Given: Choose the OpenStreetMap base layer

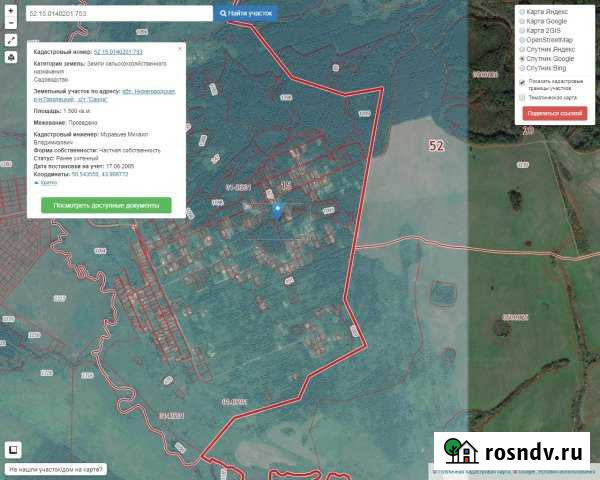Looking at the screenshot, I should click(x=521, y=39).
